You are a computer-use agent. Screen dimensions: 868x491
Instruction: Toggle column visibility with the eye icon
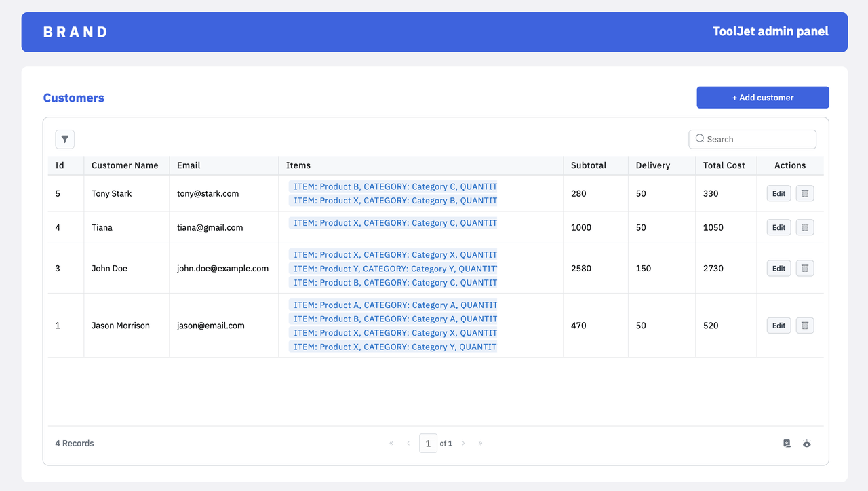pyautogui.click(x=806, y=444)
